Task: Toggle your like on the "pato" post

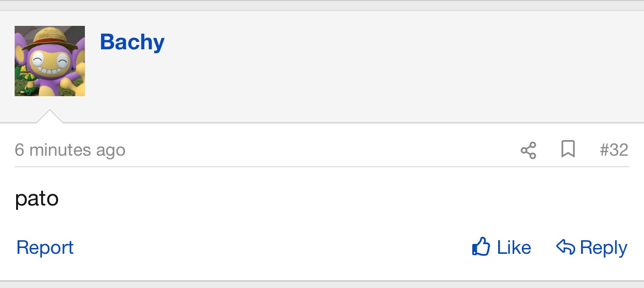Action: pyautogui.click(x=502, y=247)
